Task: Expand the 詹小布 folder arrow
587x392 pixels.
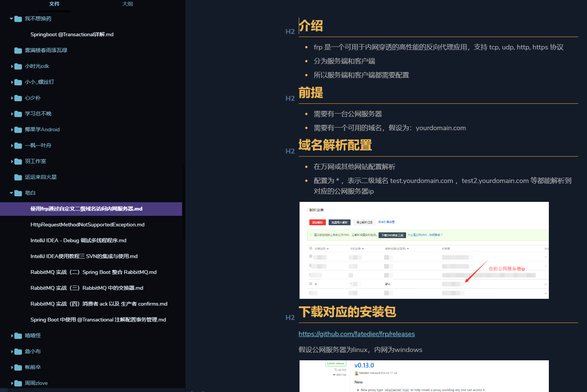Action: coord(12,352)
